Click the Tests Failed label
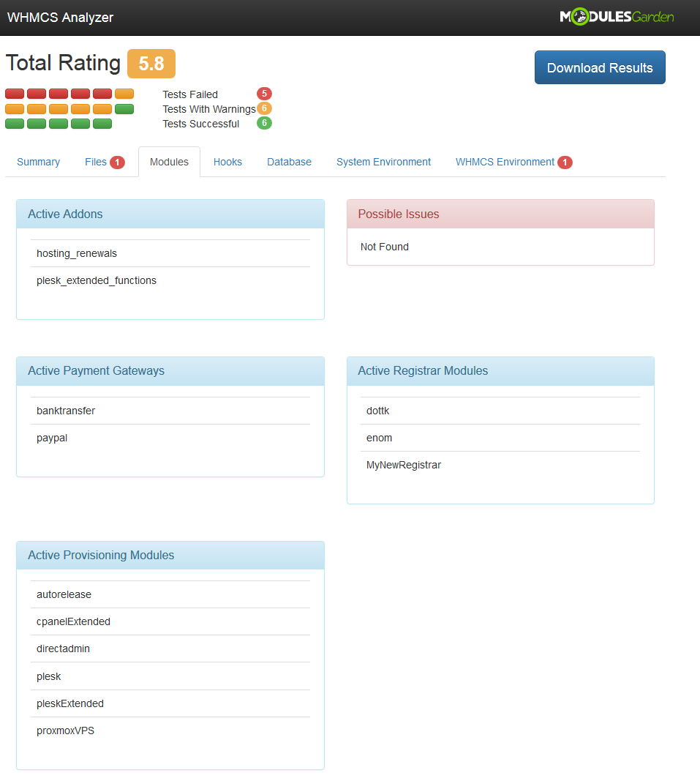Screen dimensions: 700x781 tap(190, 94)
